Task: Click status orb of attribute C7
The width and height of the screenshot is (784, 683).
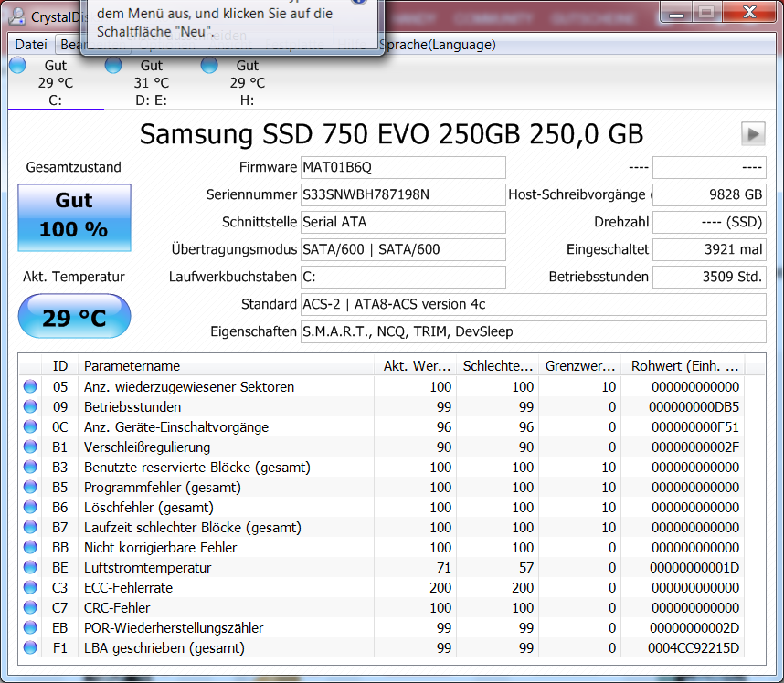Action: pos(30,607)
